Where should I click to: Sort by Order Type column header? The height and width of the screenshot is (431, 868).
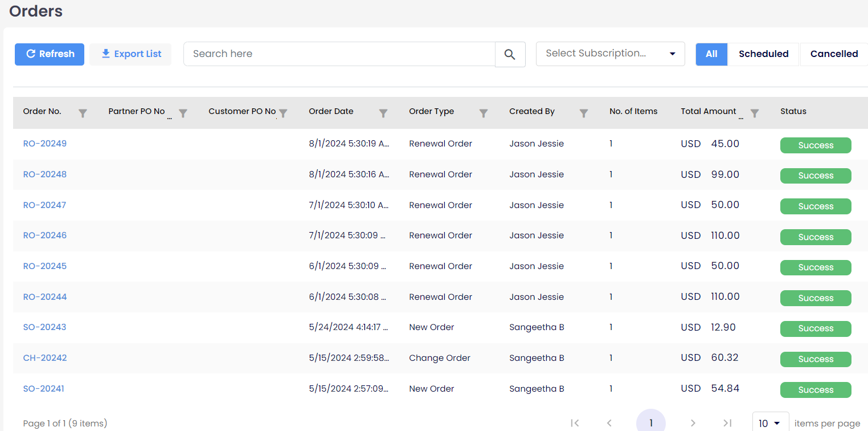[431, 112]
